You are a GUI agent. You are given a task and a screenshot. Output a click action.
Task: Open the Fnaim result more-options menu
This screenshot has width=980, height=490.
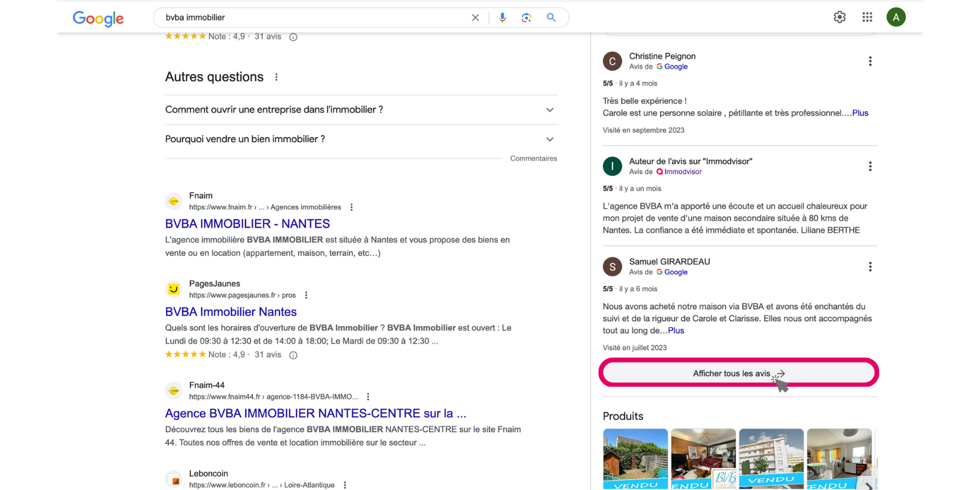[352, 207]
